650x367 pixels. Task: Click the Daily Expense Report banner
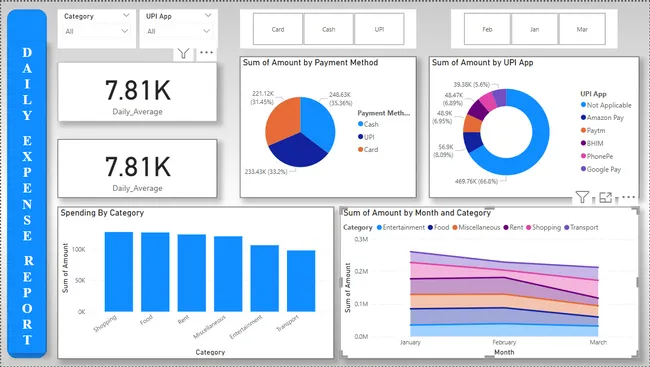(x=27, y=183)
